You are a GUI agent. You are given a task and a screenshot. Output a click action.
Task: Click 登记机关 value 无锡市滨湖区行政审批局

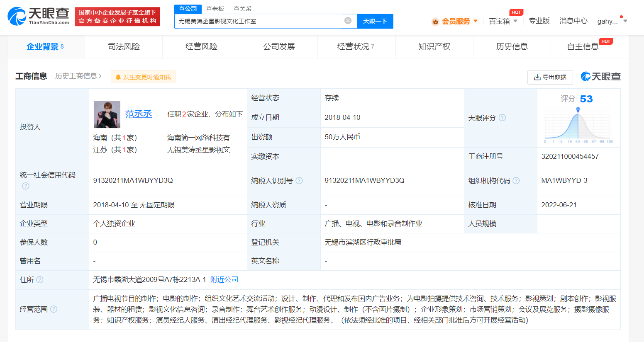click(363, 243)
